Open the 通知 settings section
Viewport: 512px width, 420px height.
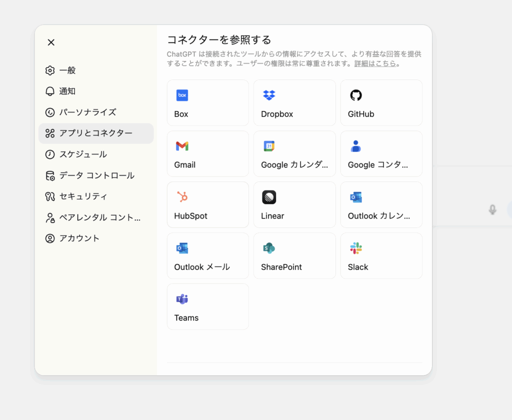pos(67,91)
